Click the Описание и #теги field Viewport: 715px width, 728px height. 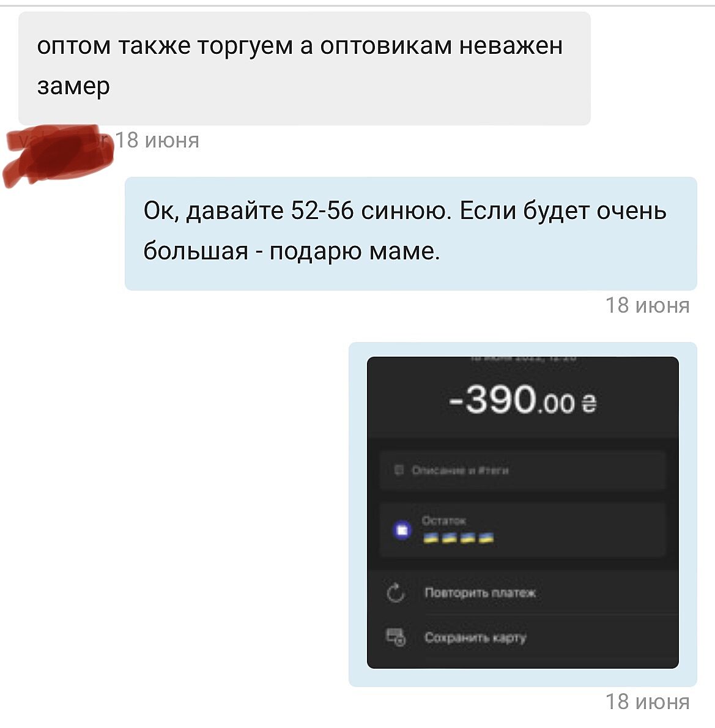[523, 470]
